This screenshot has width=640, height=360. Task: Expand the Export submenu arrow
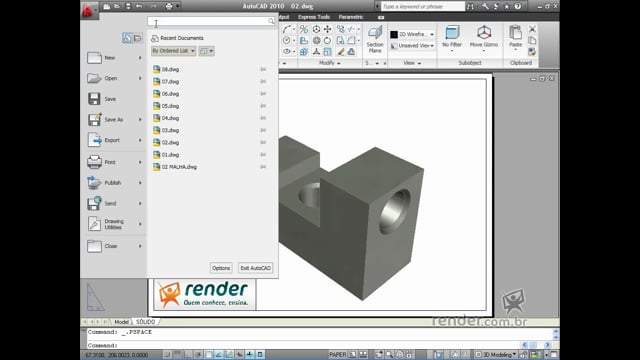tap(140, 140)
